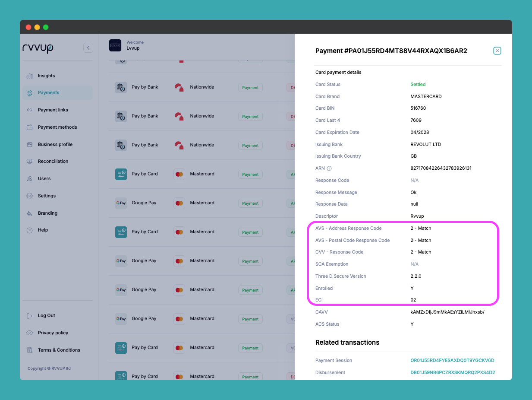Click the Lvvup account avatar thumbnail
Image resolution: width=532 pixels, height=400 pixels.
[x=115, y=45]
